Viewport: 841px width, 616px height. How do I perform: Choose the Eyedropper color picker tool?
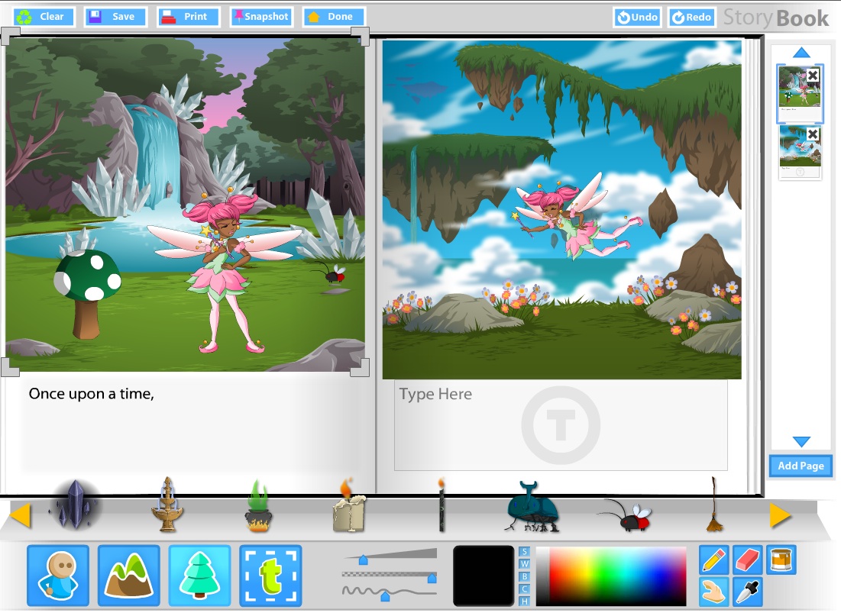pos(746,592)
